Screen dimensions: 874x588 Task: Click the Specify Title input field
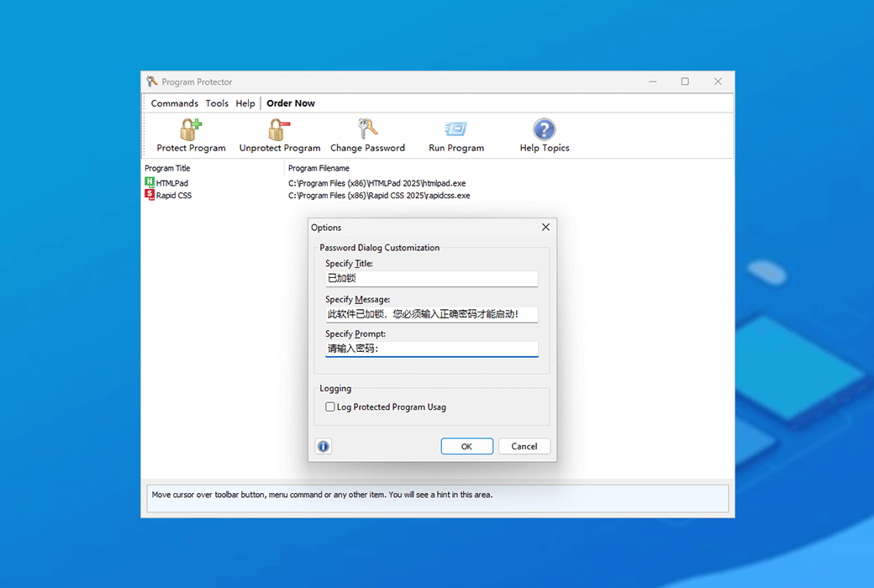431,279
